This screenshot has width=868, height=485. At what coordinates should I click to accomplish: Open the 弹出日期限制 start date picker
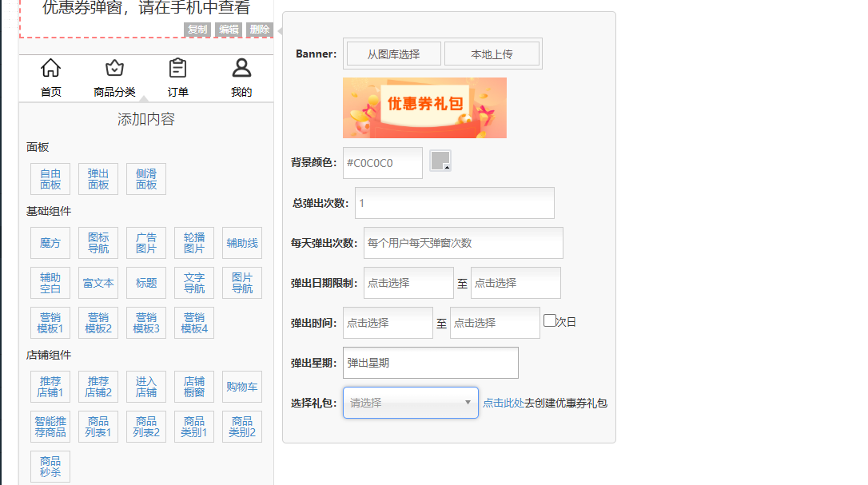point(408,283)
